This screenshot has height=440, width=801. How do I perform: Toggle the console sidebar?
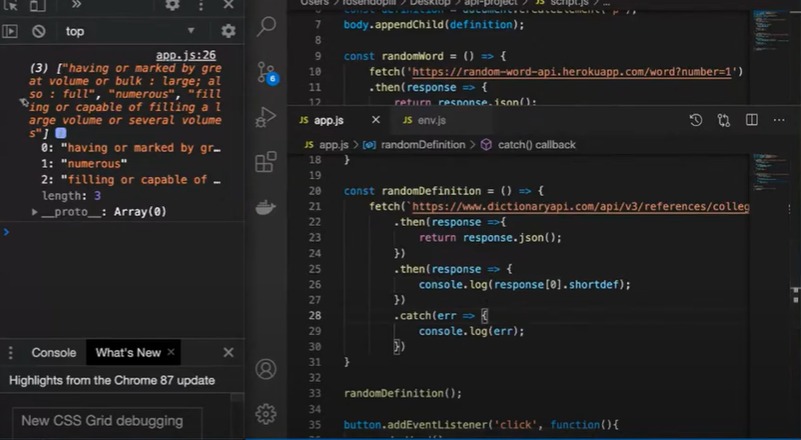point(10,31)
